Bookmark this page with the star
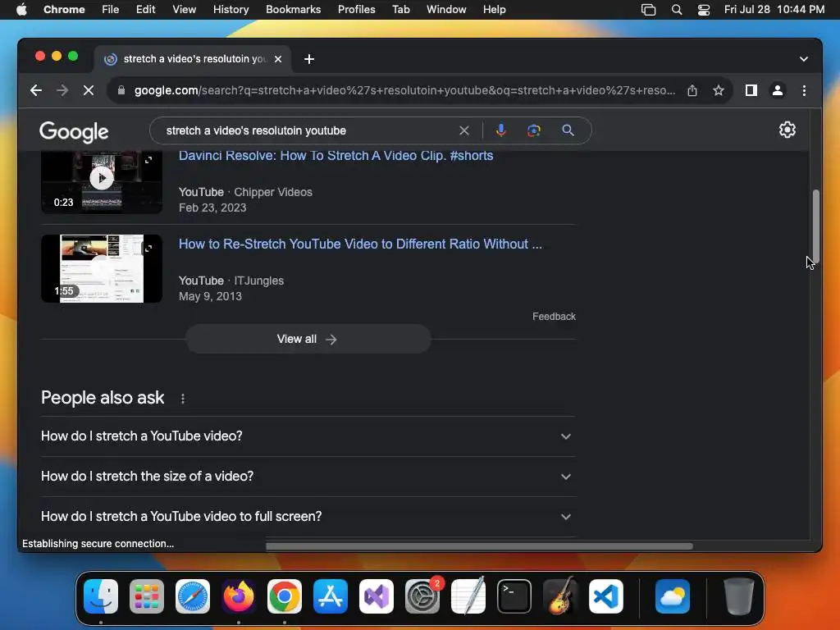This screenshot has height=630, width=840. 719,90
